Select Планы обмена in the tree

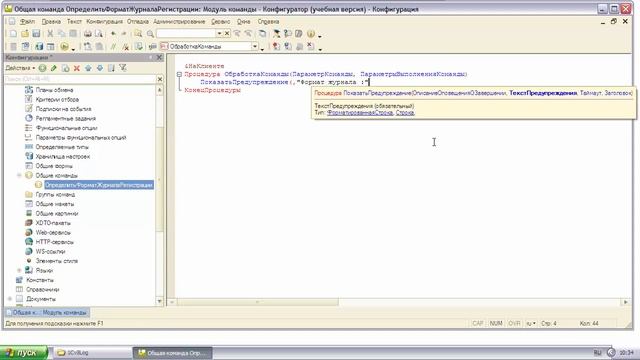click(x=54, y=90)
